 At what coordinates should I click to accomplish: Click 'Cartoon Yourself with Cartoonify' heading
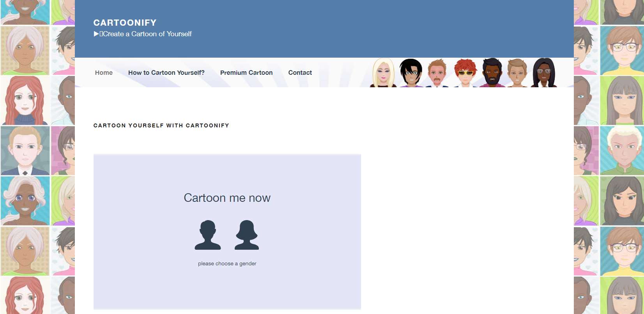[x=161, y=125]
